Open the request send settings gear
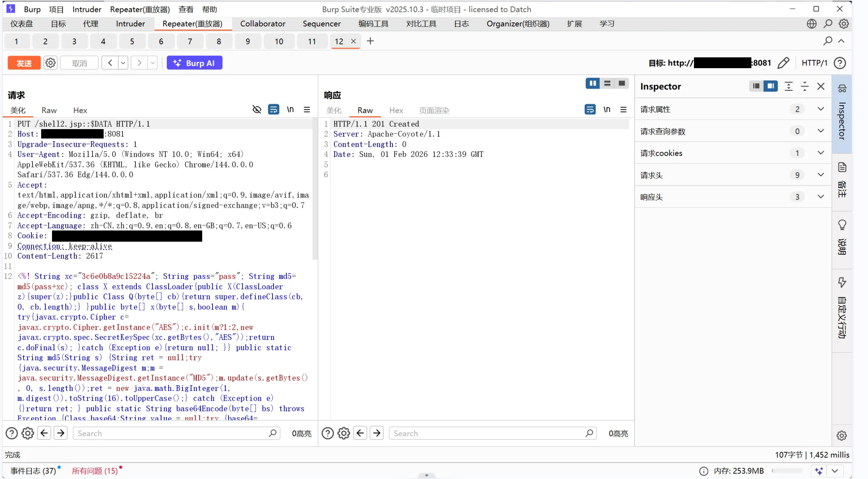 (x=51, y=63)
